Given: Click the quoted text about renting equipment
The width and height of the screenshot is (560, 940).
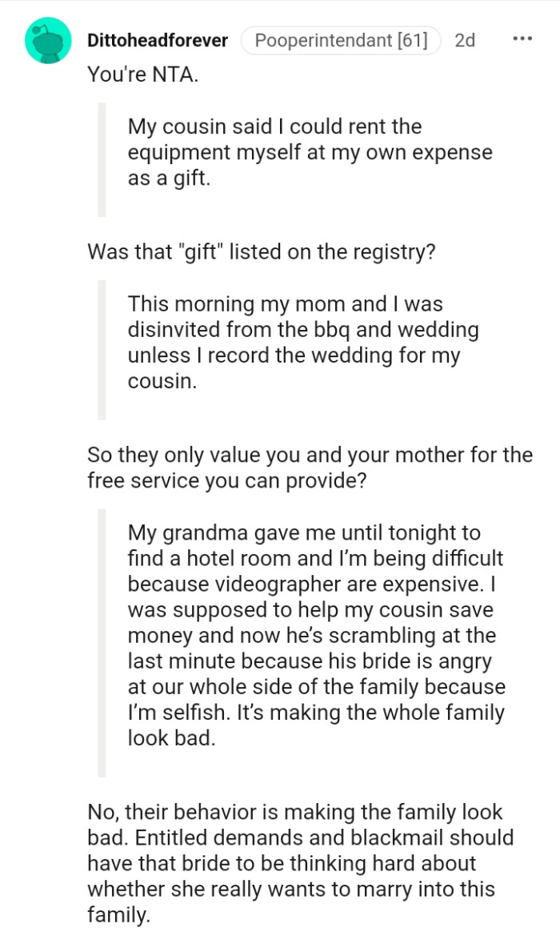Looking at the screenshot, I should pos(308,152).
